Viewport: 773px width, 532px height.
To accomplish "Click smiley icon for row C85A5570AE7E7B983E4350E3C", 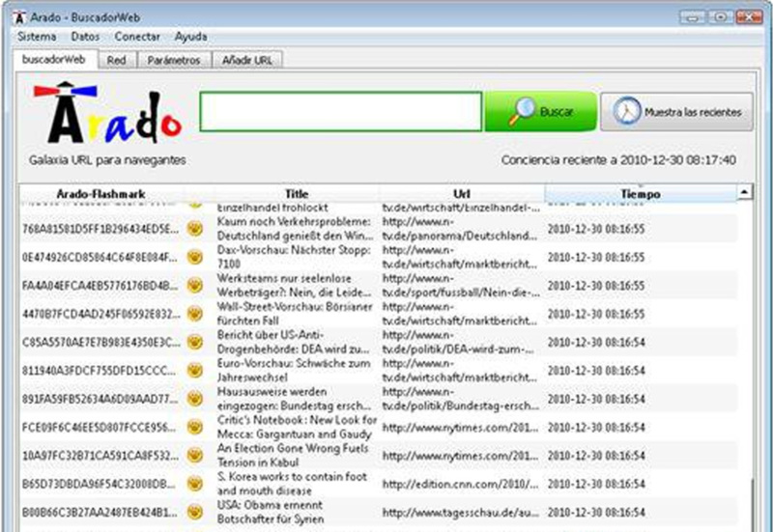I will coord(195,342).
